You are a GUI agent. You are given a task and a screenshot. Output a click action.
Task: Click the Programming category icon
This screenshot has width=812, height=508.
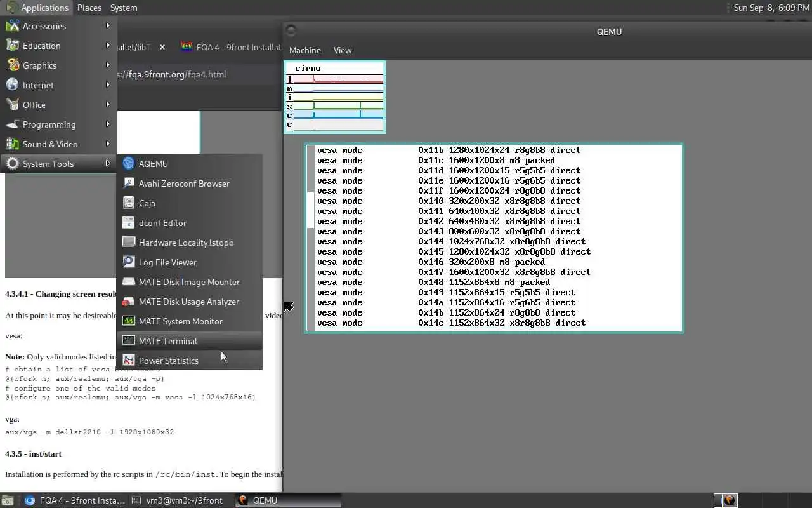[12, 124]
